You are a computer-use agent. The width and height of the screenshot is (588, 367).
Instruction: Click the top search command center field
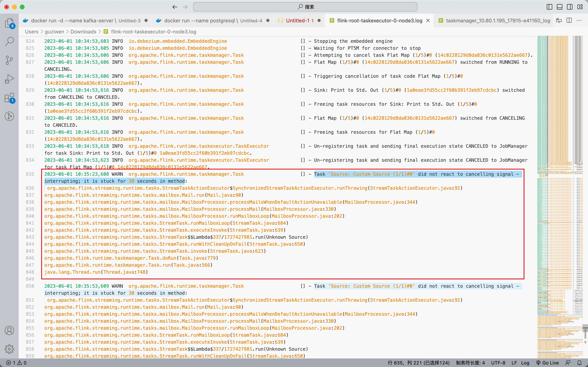[305, 7]
